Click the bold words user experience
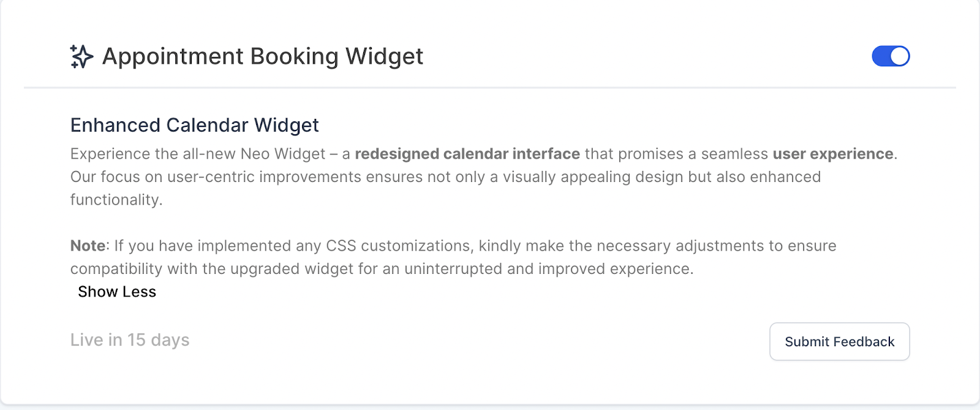 (x=833, y=154)
